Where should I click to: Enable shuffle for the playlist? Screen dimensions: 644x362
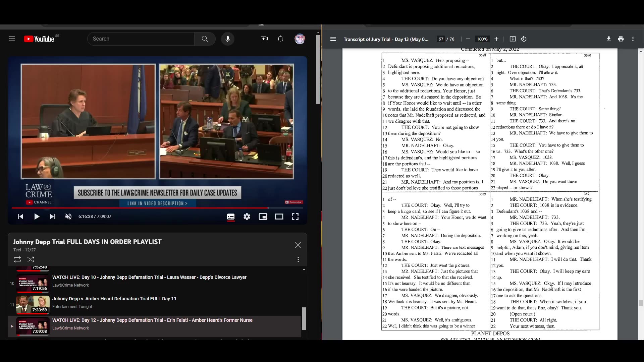click(x=31, y=259)
